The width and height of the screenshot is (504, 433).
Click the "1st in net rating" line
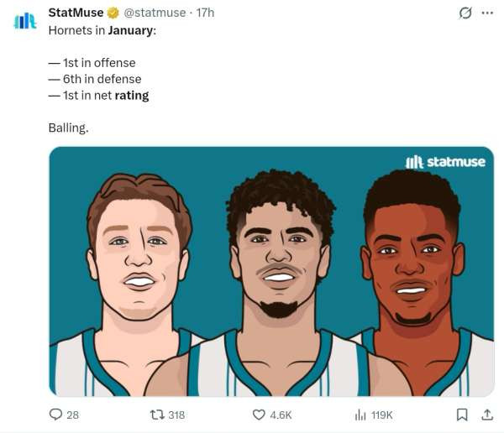pos(99,96)
